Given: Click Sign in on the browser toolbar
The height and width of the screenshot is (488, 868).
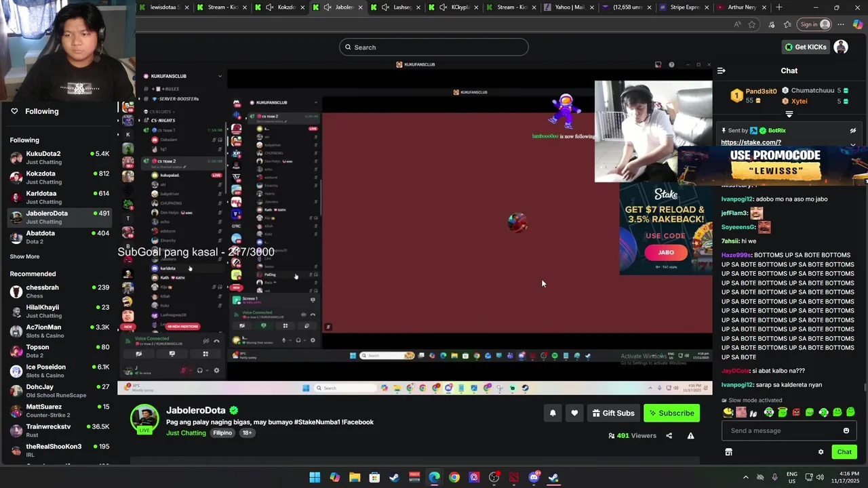Looking at the screenshot, I should [x=814, y=24].
